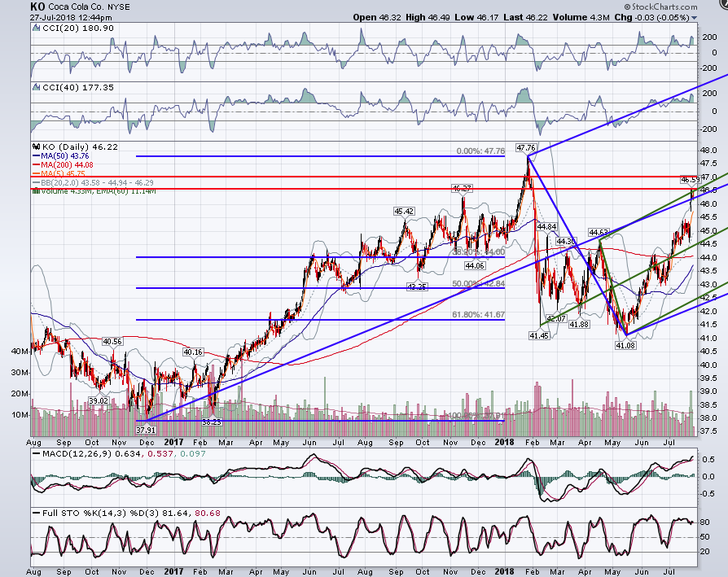Viewport: 728px width, 577px height.
Task: Click the 27-Jul-2018 12:44pm timestamp
Action: (x=71, y=18)
